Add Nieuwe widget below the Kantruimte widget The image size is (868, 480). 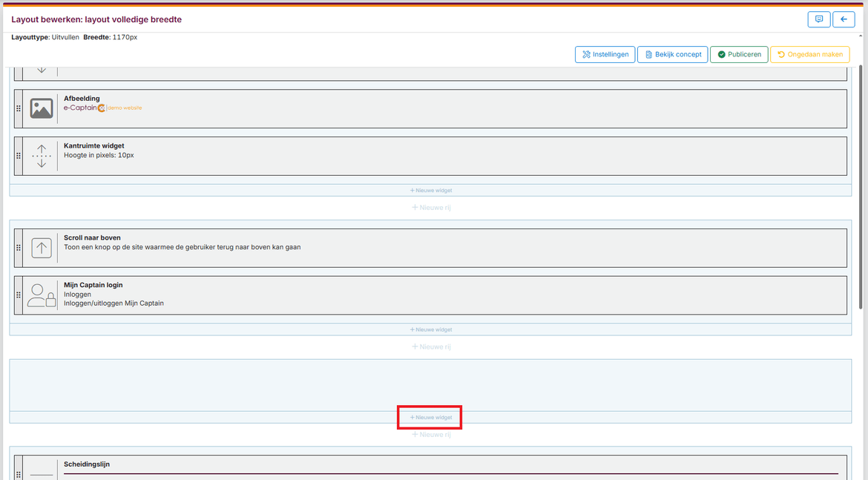[x=430, y=191]
